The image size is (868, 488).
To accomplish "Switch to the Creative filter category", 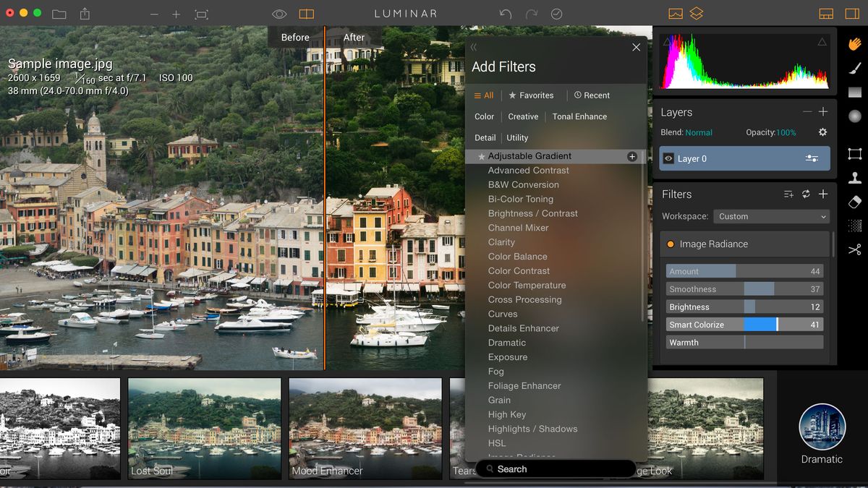I will pyautogui.click(x=523, y=116).
